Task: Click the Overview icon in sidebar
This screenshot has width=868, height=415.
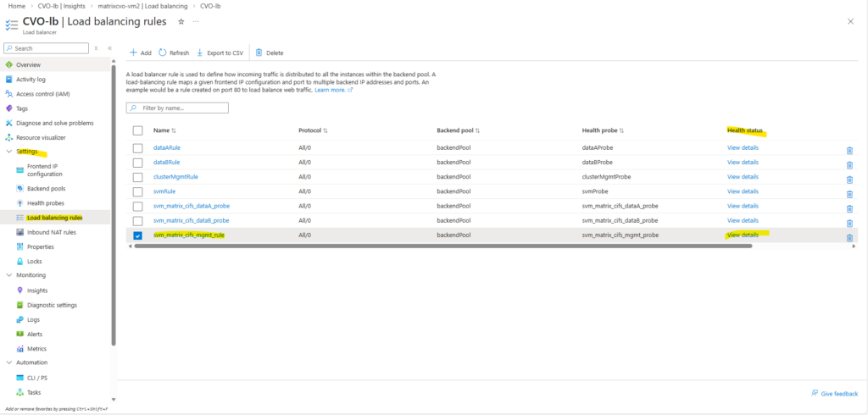Action: coord(8,64)
